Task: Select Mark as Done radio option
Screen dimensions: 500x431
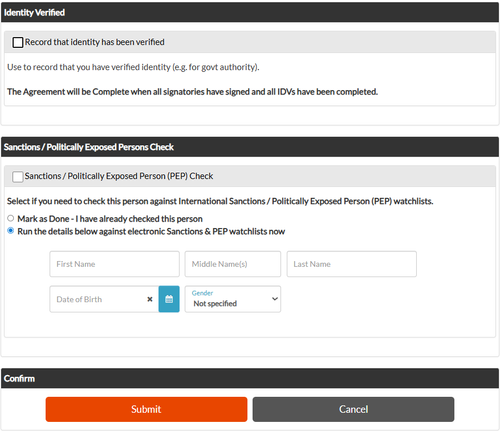Action: [11, 218]
